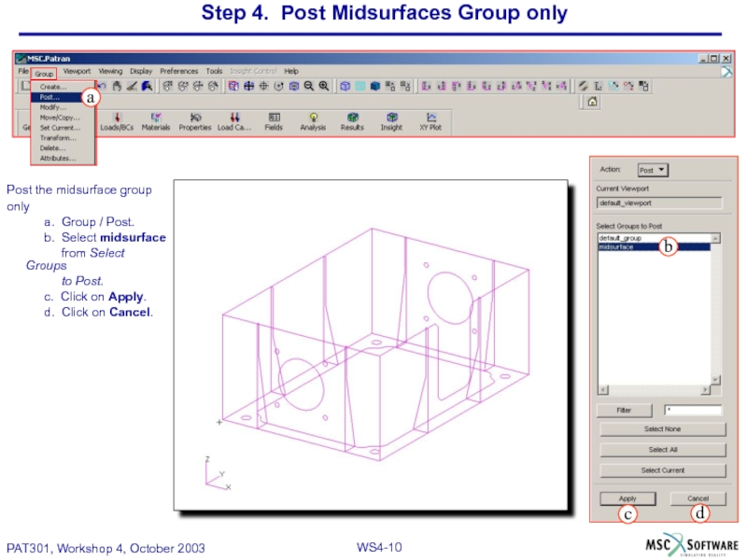Click the filter text input field
Viewport: 747px width, 560px height.
(x=693, y=410)
